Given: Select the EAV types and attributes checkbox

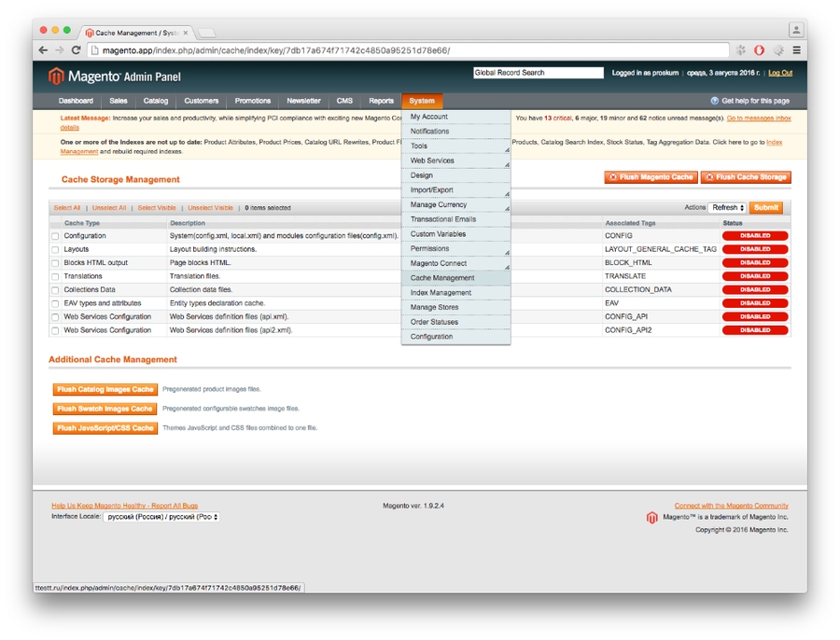Looking at the screenshot, I should pos(55,304).
